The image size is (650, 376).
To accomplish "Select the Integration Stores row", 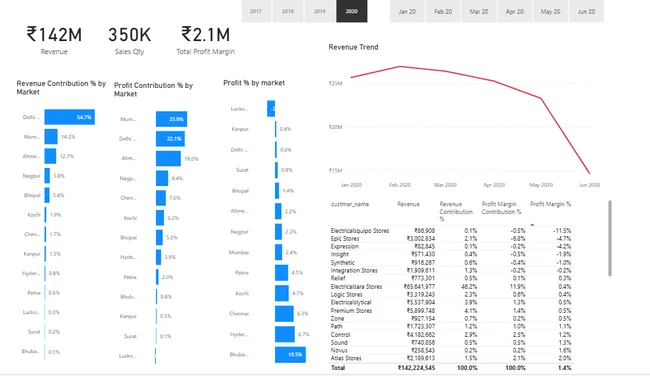I will [x=451, y=270].
